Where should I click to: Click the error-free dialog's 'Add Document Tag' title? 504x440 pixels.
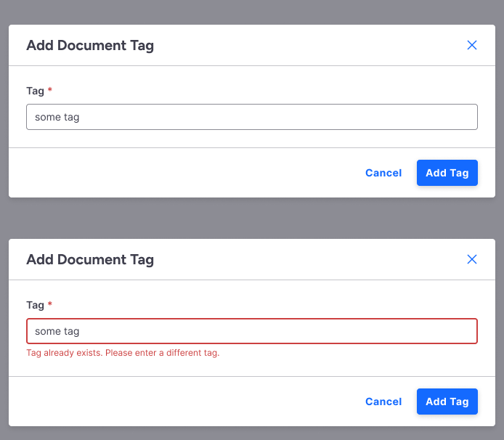[x=90, y=45]
